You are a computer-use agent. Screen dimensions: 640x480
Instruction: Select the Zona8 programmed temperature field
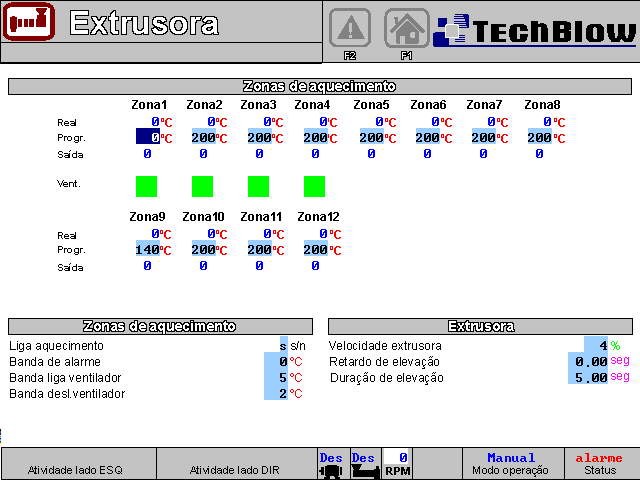pyautogui.click(x=539, y=137)
